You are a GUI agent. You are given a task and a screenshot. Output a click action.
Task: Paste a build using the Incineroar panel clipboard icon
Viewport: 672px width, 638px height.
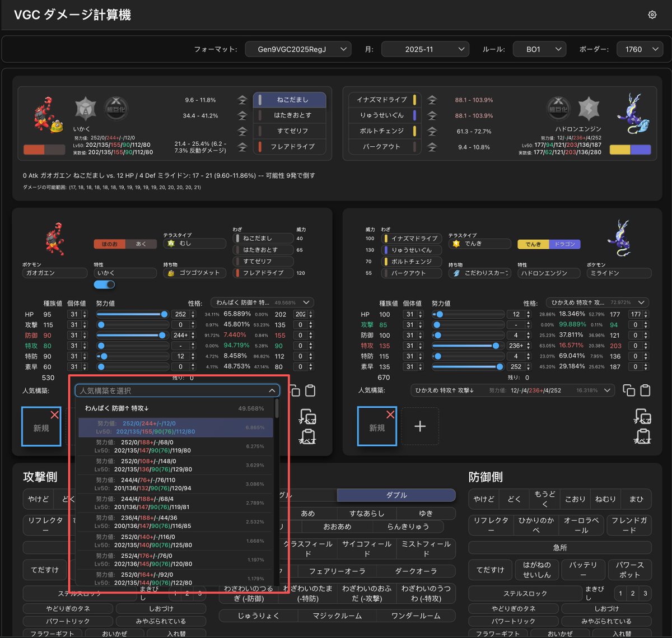tap(310, 390)
